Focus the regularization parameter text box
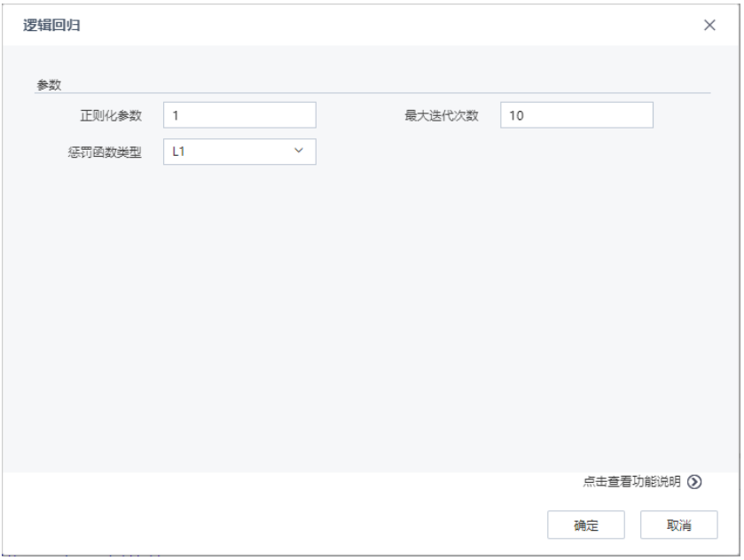 point(239,114)
